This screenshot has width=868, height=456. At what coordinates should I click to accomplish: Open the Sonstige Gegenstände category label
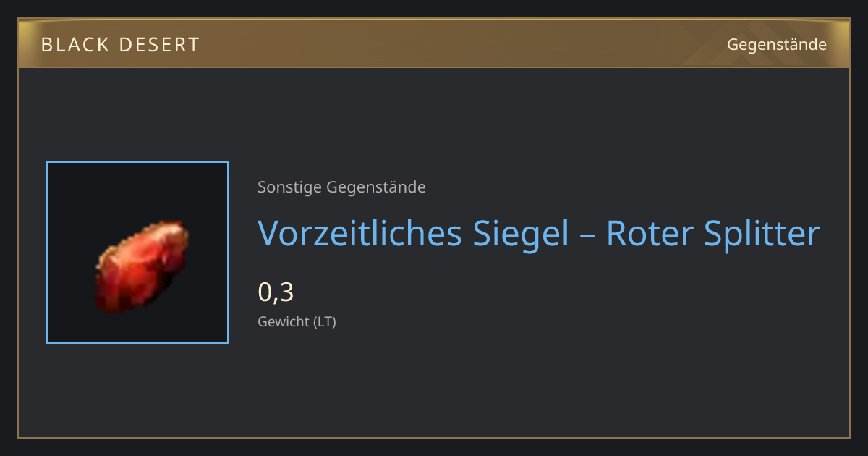coord(341,187)
